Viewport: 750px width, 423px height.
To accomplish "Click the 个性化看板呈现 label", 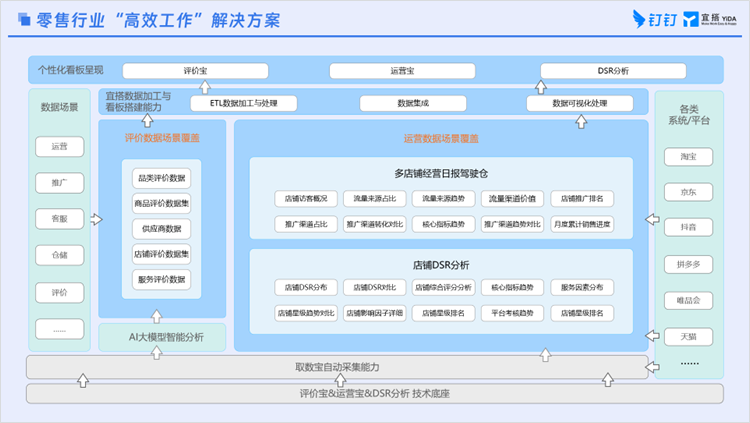I will pyautogui.click(x=71, y=70).
